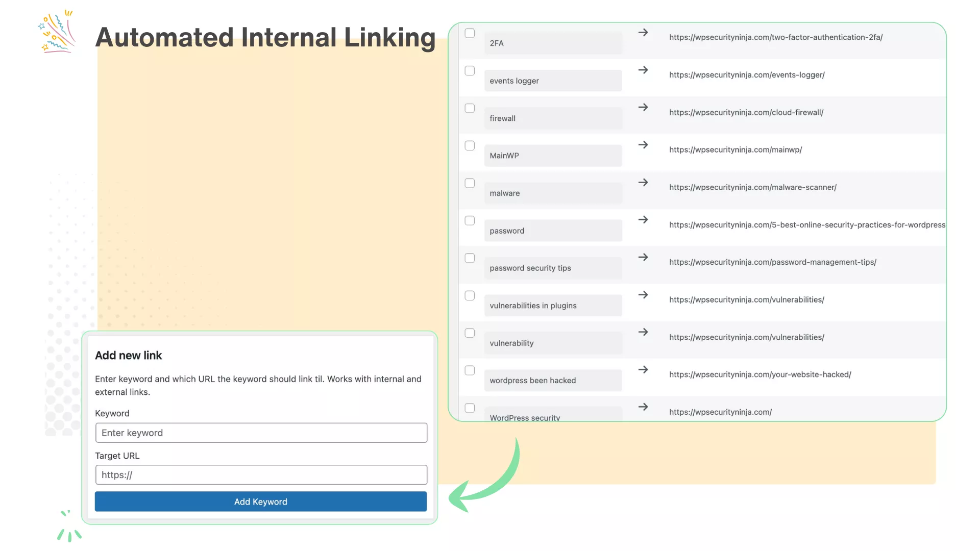The height and width of the screenshot is (551, 980).
Task: Click the arrow icon beside MainWP
Action: pyautogui.click(x=643, y=145)
